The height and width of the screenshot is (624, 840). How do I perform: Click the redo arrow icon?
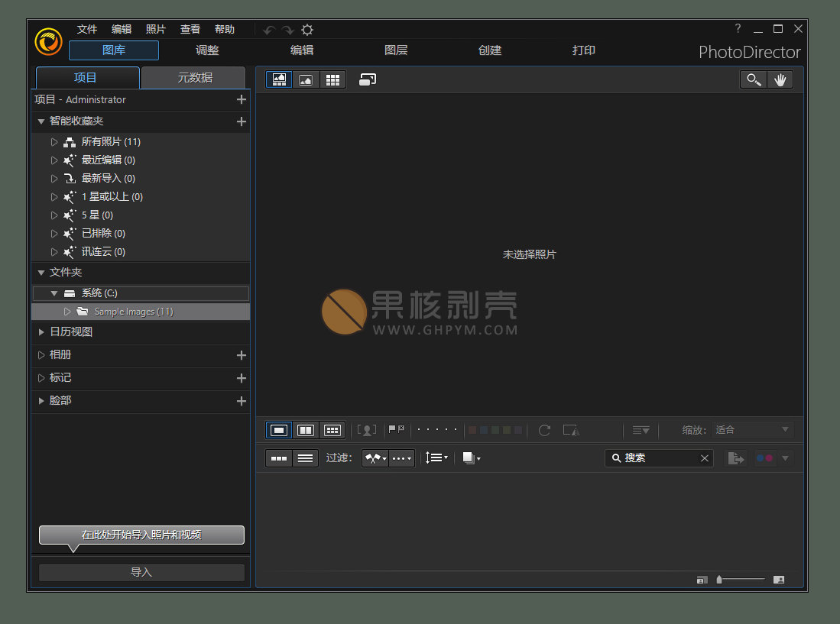click(288, 30)
